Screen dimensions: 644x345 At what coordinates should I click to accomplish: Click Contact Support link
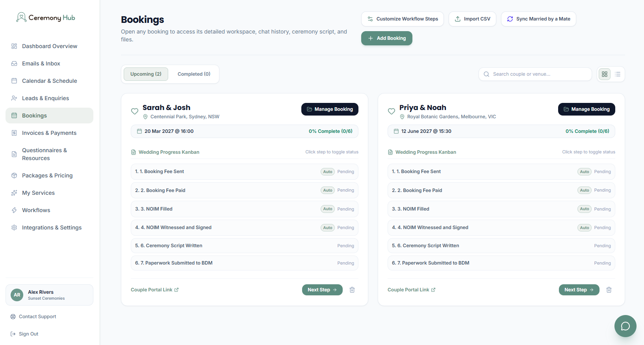pyautogui.click(x=33, y=317)
